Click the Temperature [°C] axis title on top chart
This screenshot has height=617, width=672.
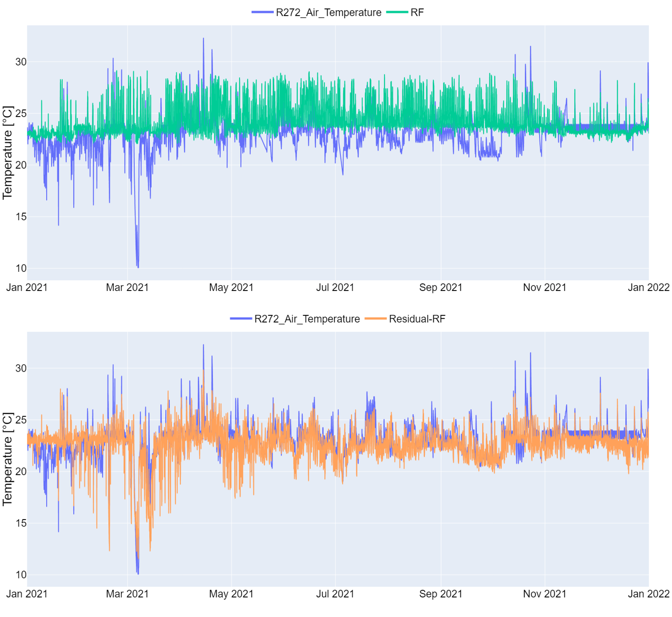[8, 153]
